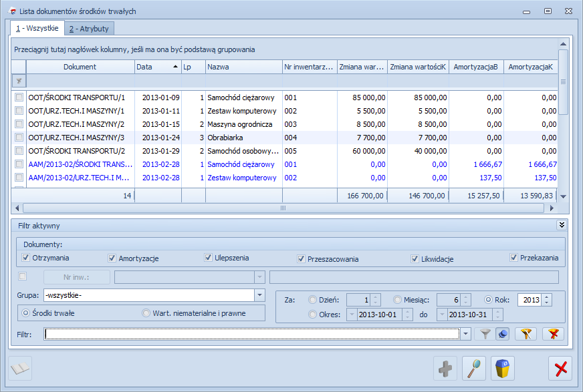Click the Miesiąc spinner arrows
Screen dimensions: 583x392
click(465, 300)
